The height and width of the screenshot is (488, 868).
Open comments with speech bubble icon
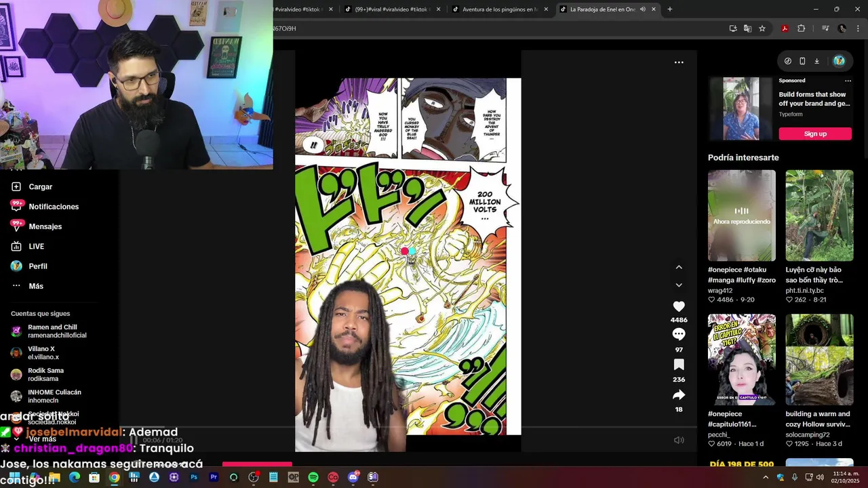[679, 334]
